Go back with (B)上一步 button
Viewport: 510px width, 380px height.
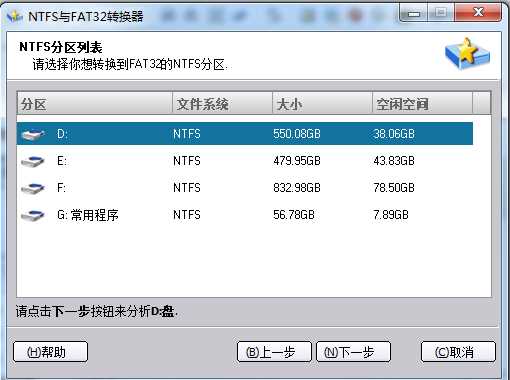(274, 352)
